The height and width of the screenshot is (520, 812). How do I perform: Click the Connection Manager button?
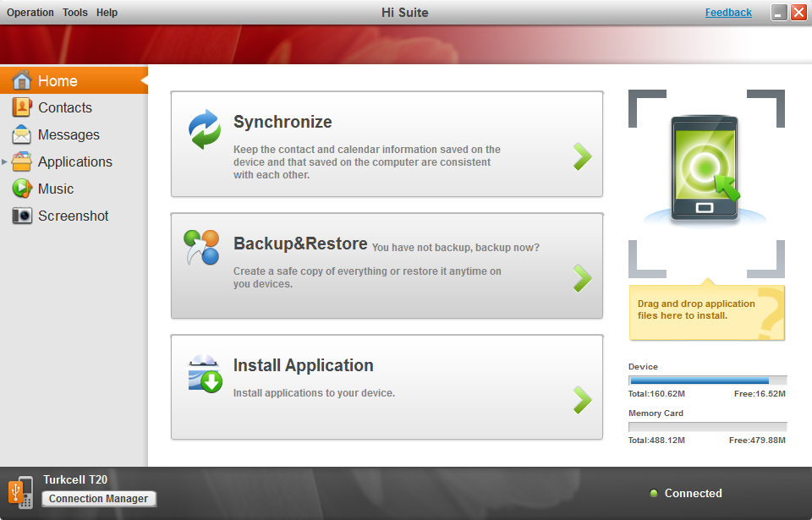(99, 499)
